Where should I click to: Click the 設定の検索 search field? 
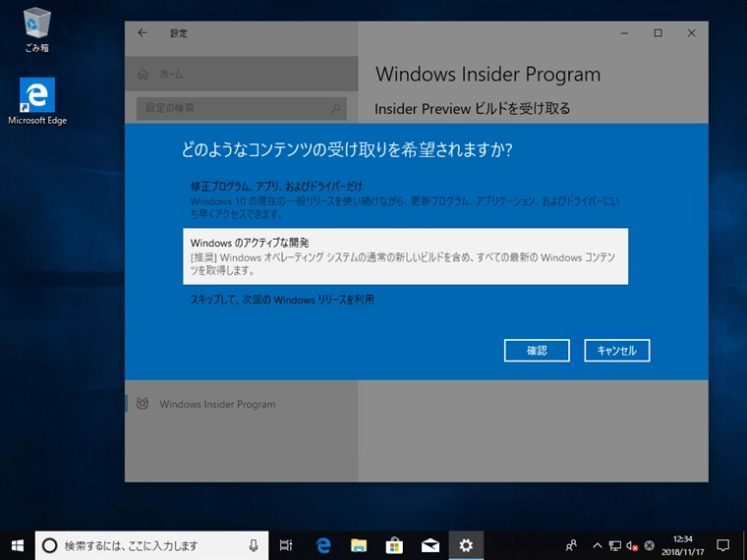(x=241, y=108)
